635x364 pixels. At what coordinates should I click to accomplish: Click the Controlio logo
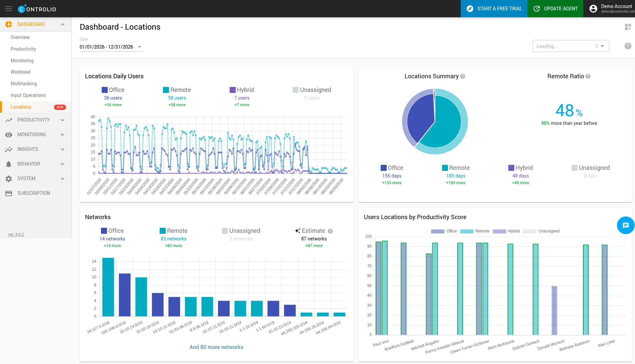[37, 9]
